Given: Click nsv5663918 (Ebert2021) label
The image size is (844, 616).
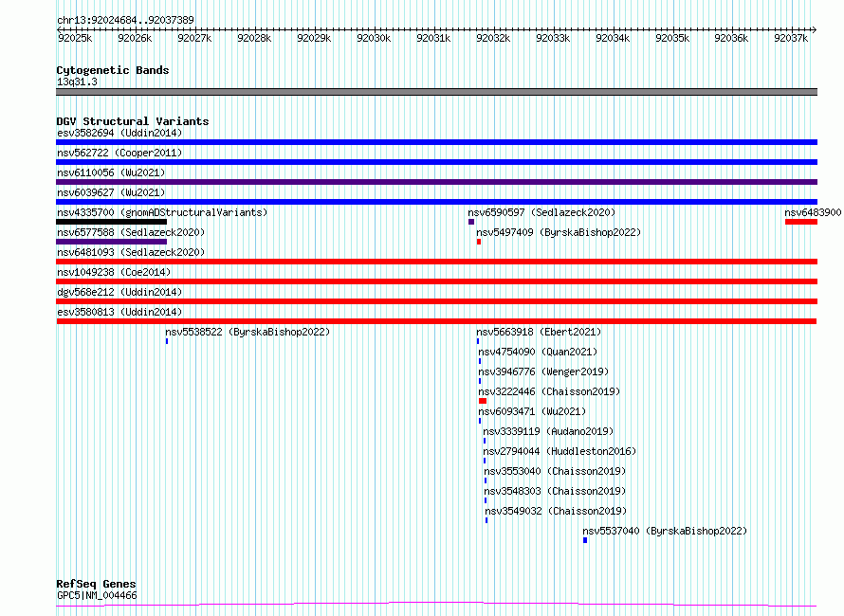Looking at the screenshot, I should [x=539, y=332].
